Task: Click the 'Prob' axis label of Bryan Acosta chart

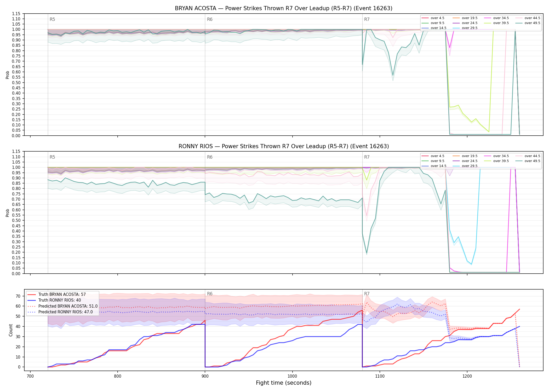Action: (8, 75)
